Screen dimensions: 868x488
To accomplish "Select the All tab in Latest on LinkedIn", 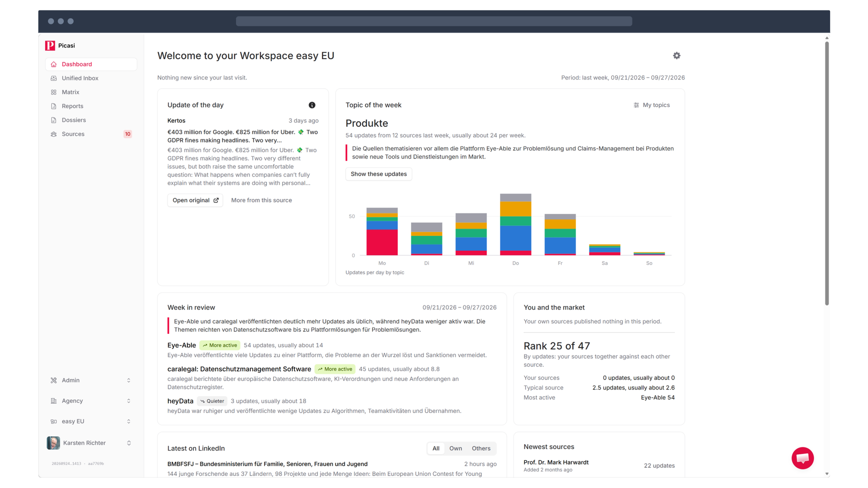I will click(x=436, y=449).
